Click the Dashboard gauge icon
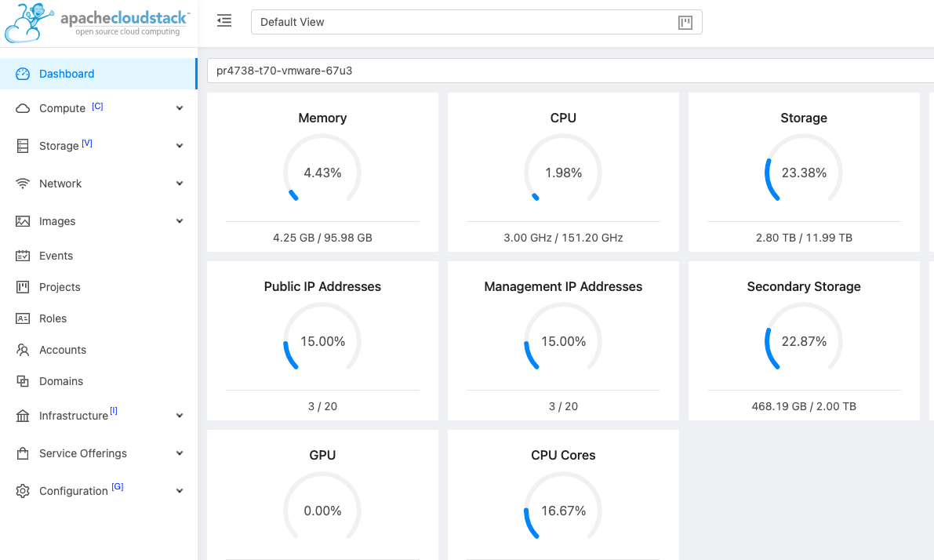 (x=23, y=74)
